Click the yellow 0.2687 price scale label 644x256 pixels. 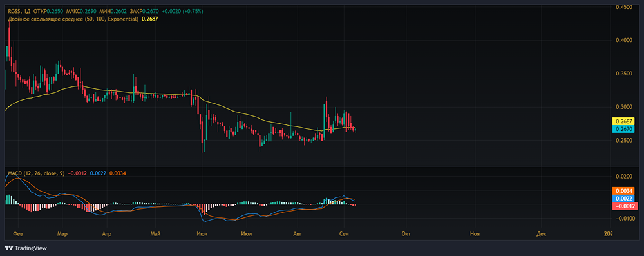624,121
